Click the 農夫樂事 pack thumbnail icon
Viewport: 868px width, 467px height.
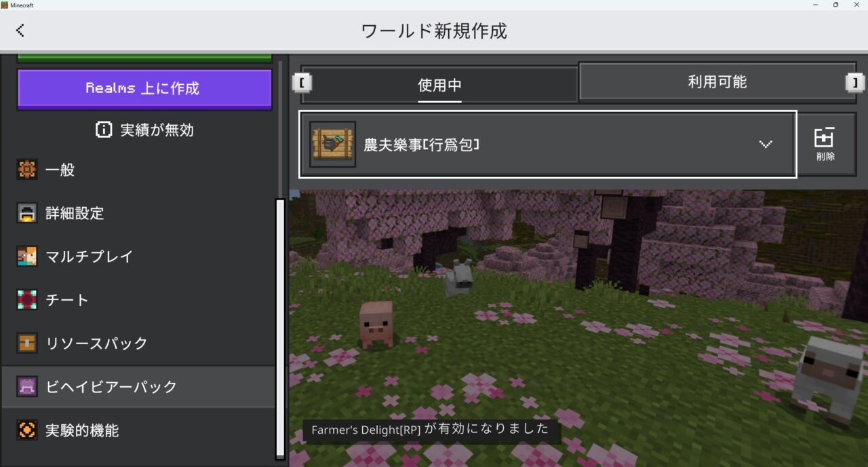point(332,144)
